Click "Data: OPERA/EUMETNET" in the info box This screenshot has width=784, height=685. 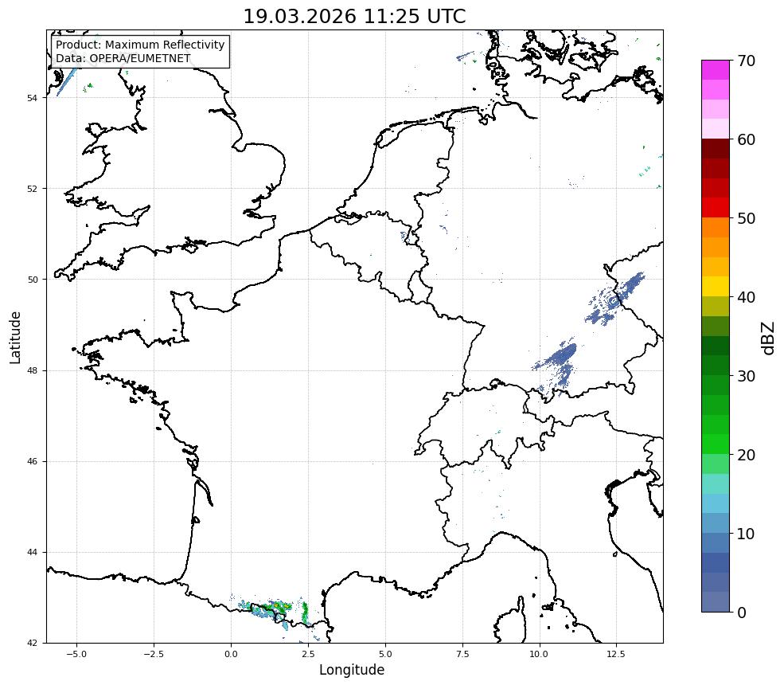click(x=123, y=58)
